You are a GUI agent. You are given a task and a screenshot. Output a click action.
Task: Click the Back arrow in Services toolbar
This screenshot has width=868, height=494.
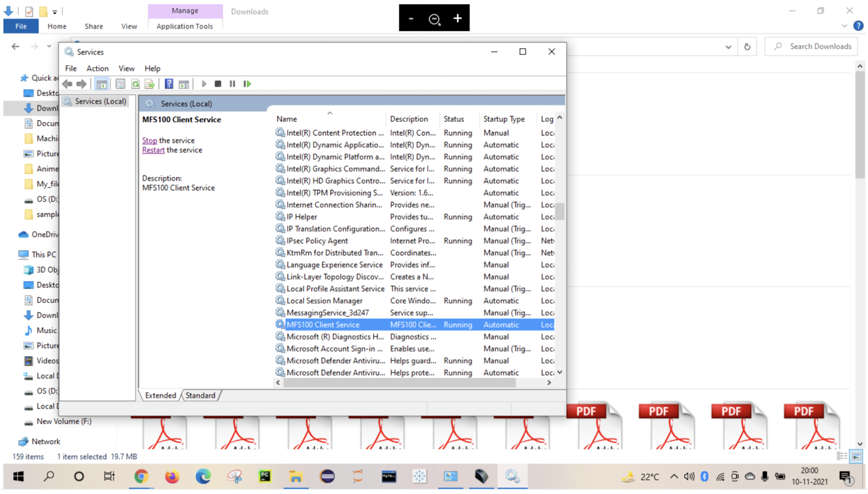tap(67, 84)
